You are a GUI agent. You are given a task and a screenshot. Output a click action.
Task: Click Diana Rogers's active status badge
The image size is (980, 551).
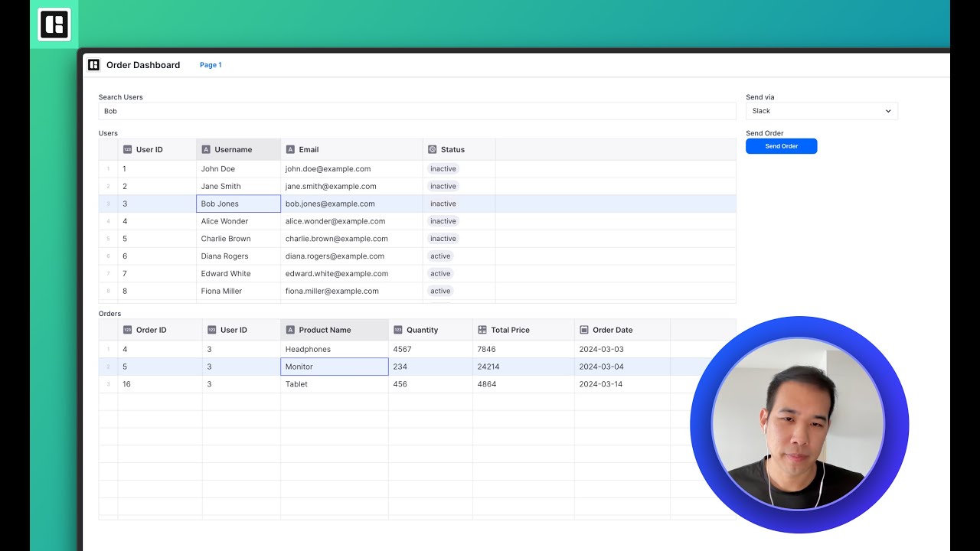click(x=440, y=256)
